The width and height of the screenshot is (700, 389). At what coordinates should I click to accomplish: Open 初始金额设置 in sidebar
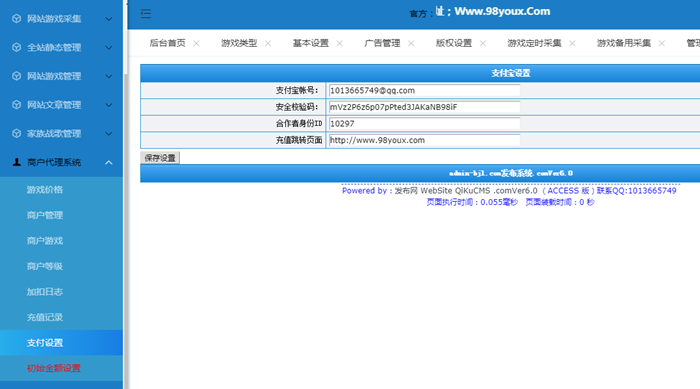point(54,368)
